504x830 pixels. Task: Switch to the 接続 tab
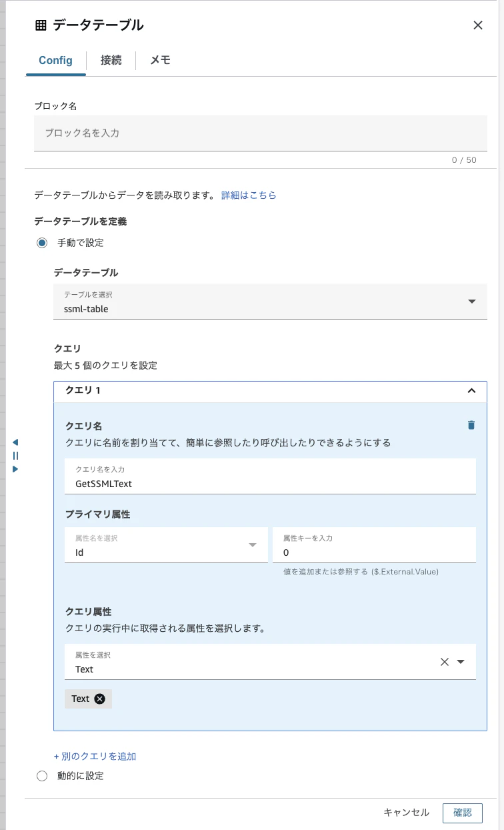click(x=111, y=60)
